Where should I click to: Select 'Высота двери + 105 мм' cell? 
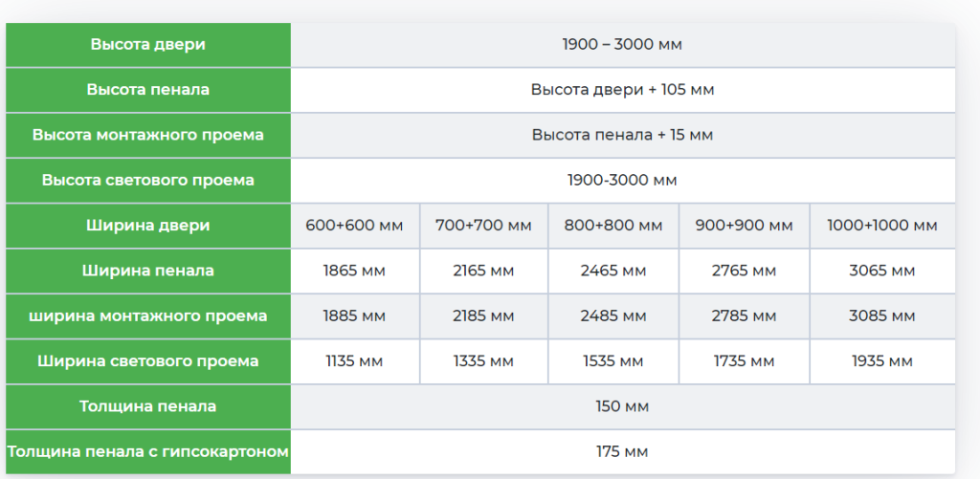tap(622, 90)
